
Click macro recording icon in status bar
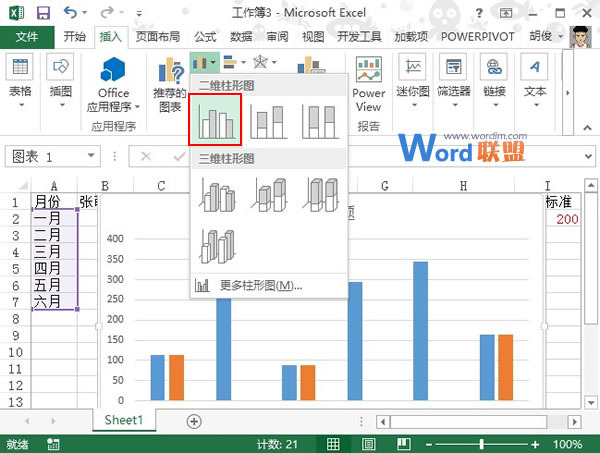(53, 444)
